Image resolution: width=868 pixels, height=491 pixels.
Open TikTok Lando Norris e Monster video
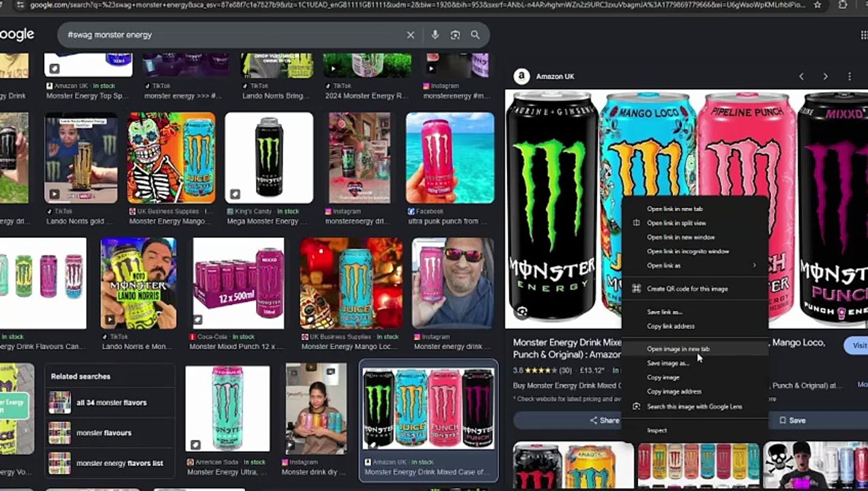click(139, 283)
